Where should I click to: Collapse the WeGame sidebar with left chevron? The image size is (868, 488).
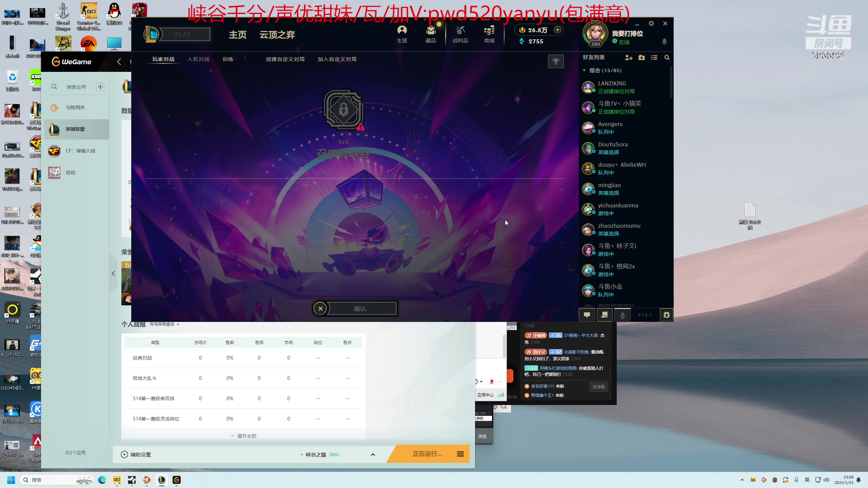tap(113, 273)
